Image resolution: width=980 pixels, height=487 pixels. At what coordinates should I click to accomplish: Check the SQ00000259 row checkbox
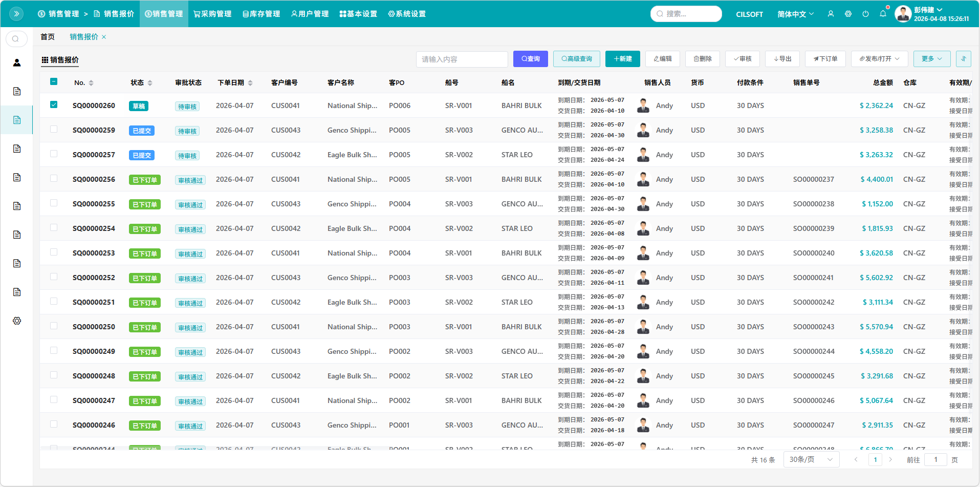54,130
